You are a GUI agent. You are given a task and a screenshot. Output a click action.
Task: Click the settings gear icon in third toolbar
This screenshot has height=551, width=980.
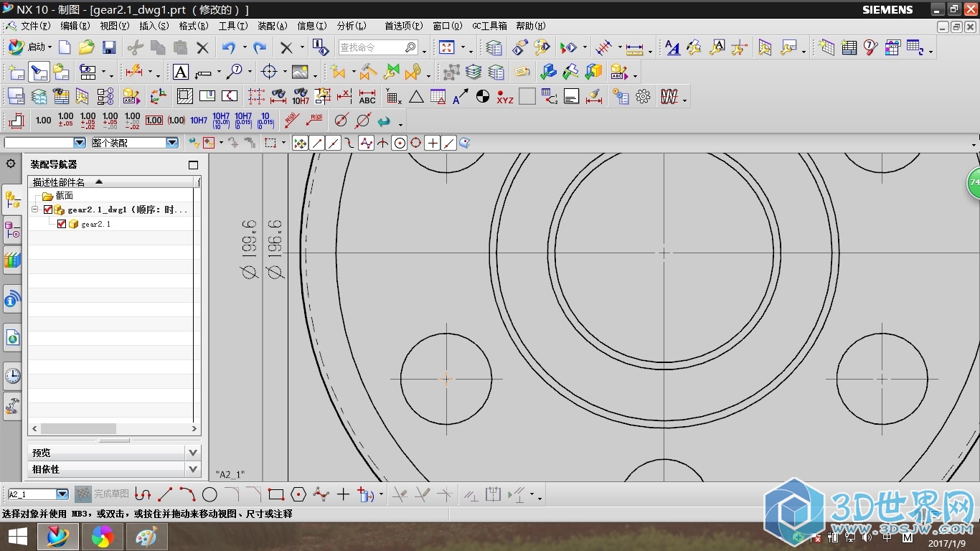[x=643, y=97]
